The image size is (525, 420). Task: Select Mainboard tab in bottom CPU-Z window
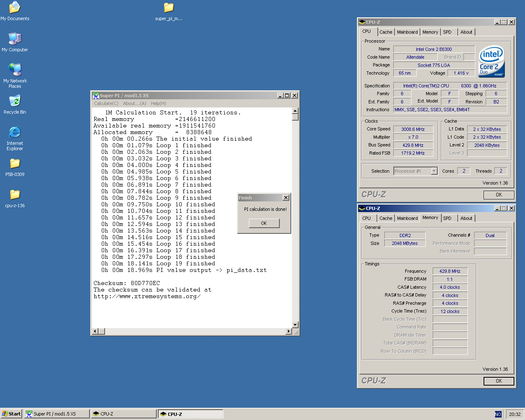coord(407,218)
